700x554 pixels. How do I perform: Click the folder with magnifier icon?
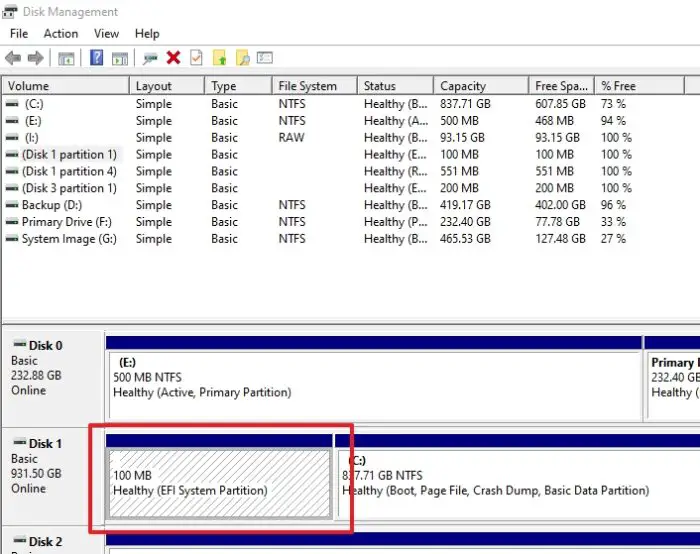[242, 58]
